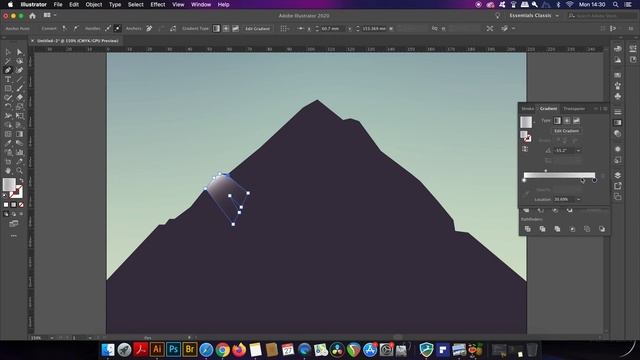Click the gradient fill preview swatch in Gradient panel
This screenshot has width=640, height=360.
pyautogui.click(x=526, y=122)
